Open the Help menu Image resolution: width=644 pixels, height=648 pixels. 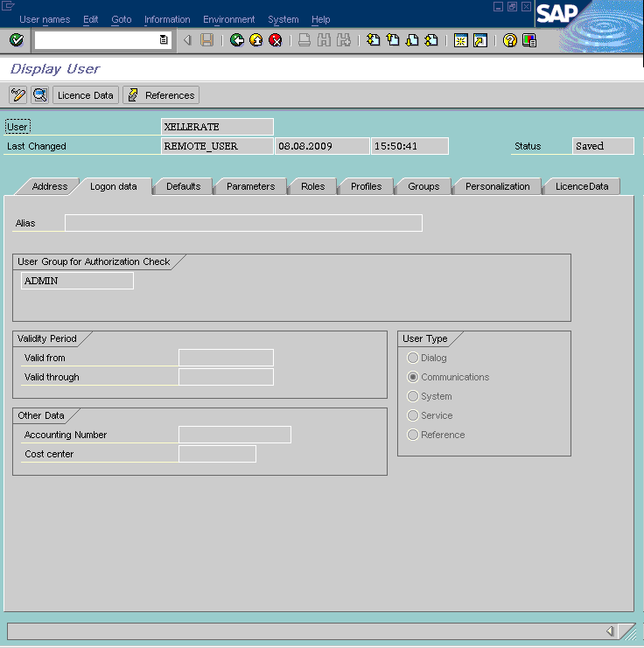[x=320, y=19]
